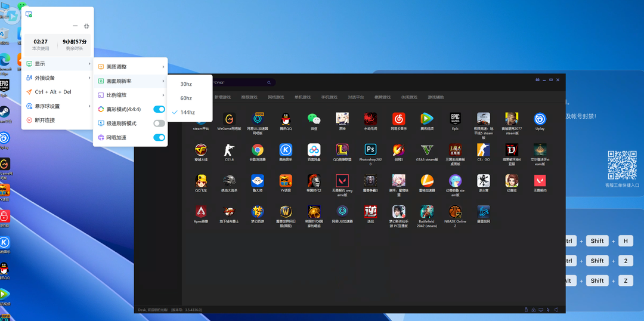Launch the WeGame网吧版 game icon

point(229,119)
